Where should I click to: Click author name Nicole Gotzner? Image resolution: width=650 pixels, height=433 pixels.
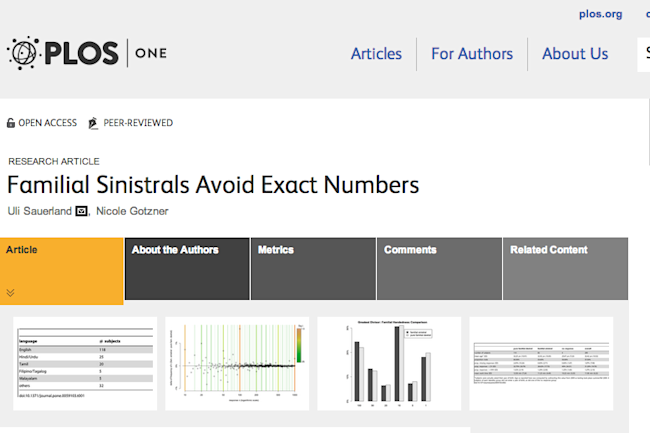click(x=132, y=211)
